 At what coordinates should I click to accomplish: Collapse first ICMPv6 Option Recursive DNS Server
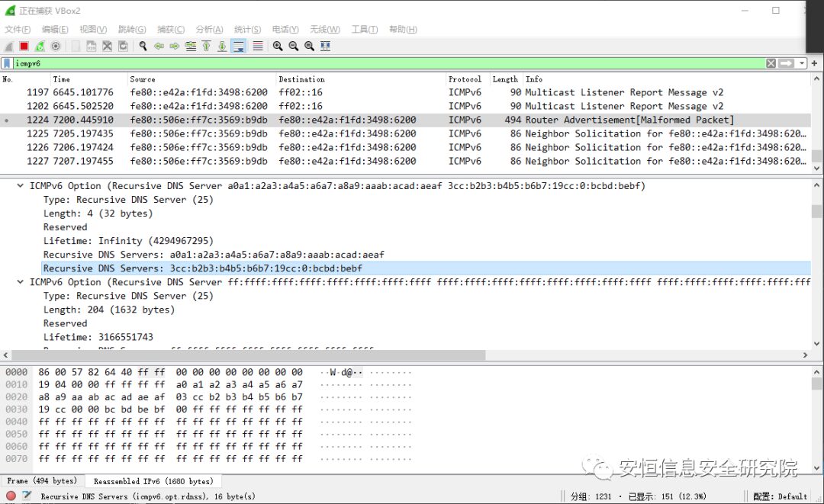[x=20, y=186]
